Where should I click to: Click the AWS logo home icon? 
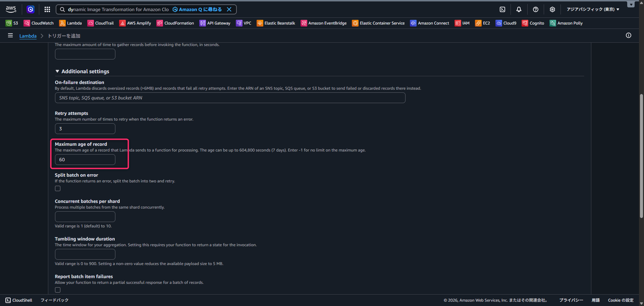pos(11,9)
